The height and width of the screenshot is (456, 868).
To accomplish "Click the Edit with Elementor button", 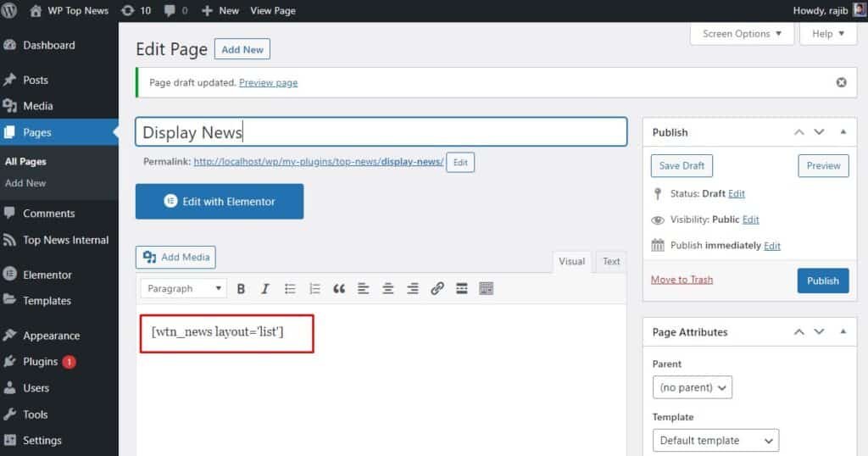I will pos(219,202).
